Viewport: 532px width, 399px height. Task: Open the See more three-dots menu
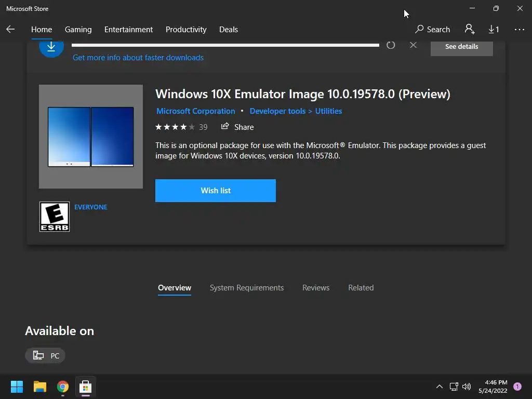[520, 30]
